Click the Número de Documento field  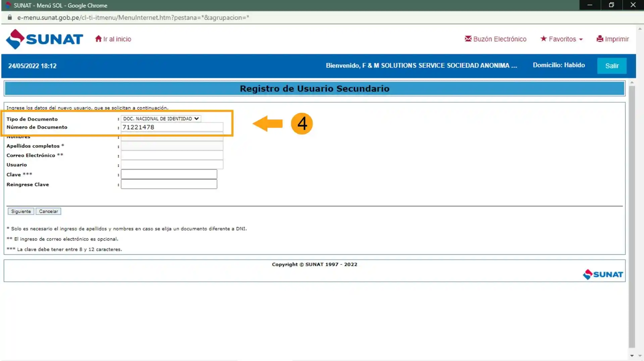pos(172,127)
